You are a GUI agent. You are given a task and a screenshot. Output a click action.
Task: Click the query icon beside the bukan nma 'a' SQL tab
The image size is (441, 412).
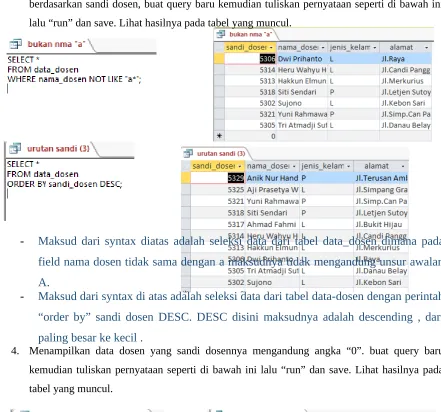click(x=15, y=44)
